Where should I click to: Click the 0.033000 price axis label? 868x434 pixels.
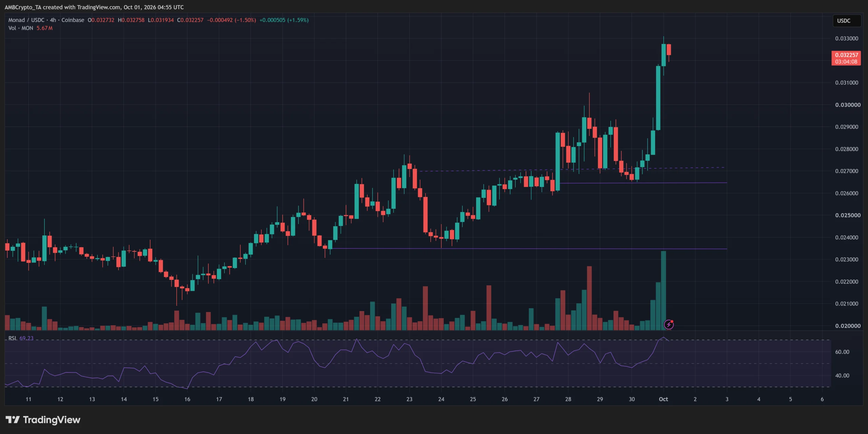[847, 38]
